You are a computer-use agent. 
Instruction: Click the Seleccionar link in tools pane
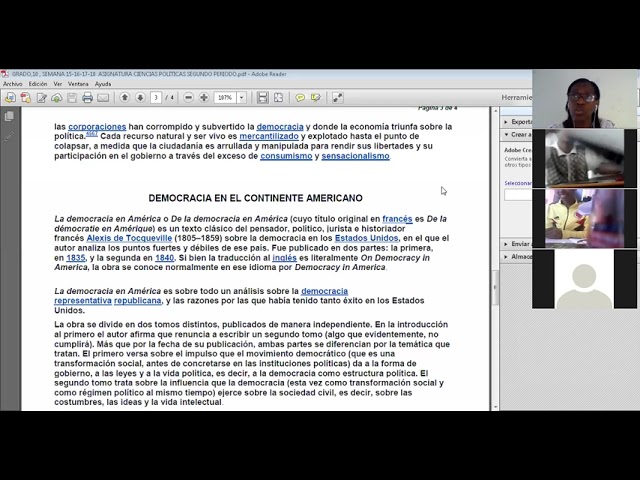(518, 183)
